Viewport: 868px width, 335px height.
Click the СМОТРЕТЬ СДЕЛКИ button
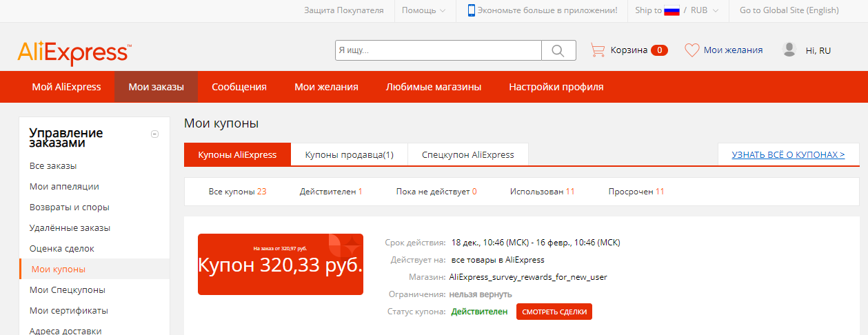click(x=554, y=312)
